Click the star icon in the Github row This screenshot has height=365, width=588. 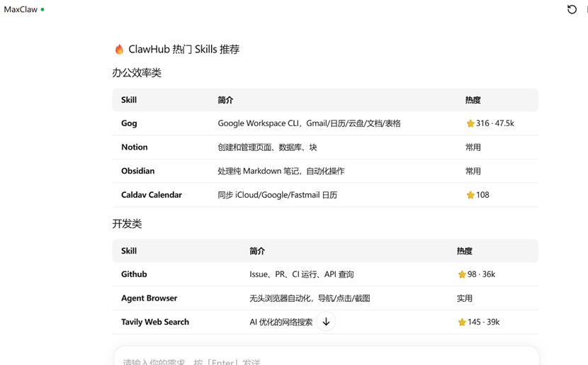click(462, 274)
